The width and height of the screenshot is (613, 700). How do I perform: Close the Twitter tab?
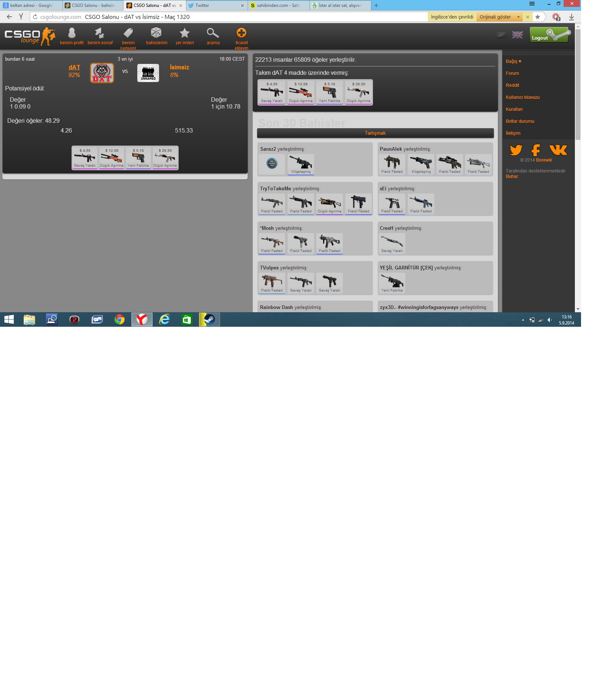click(242, 5)
